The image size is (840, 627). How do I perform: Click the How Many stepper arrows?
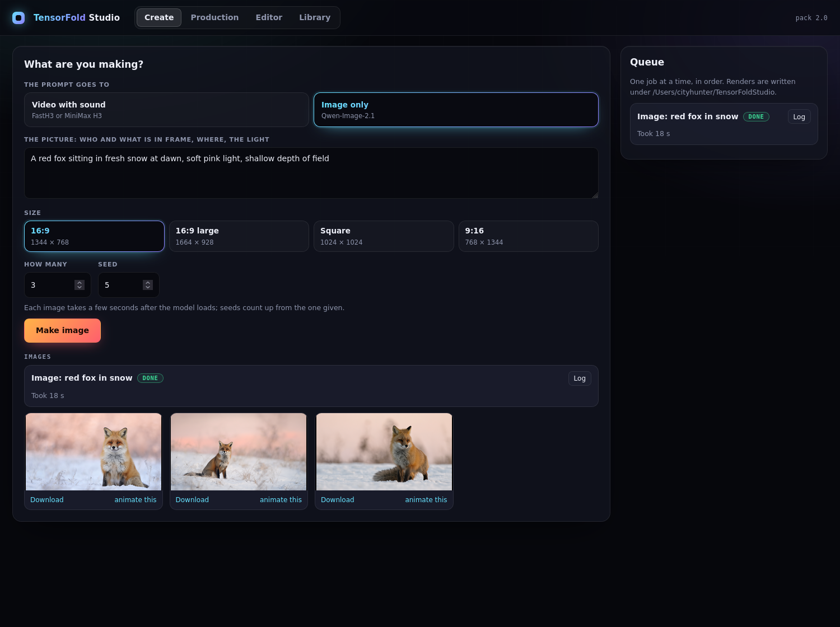pyautogui.click(x=80, y=285)
